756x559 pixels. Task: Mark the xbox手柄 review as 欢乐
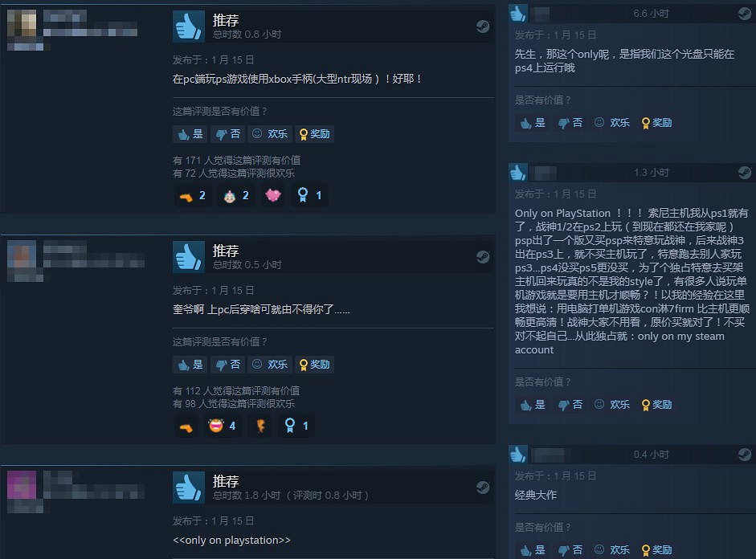(x=269, y=134)
